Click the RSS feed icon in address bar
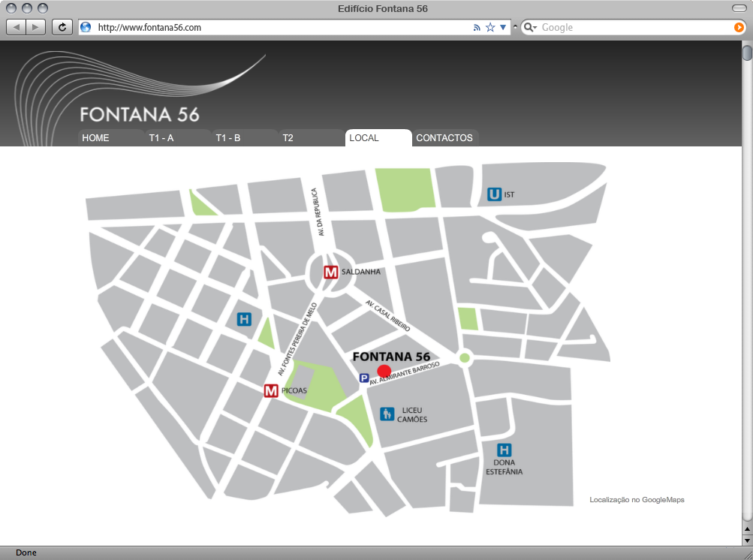This screenshot has height=560, width=753. [x=477, y=28]
